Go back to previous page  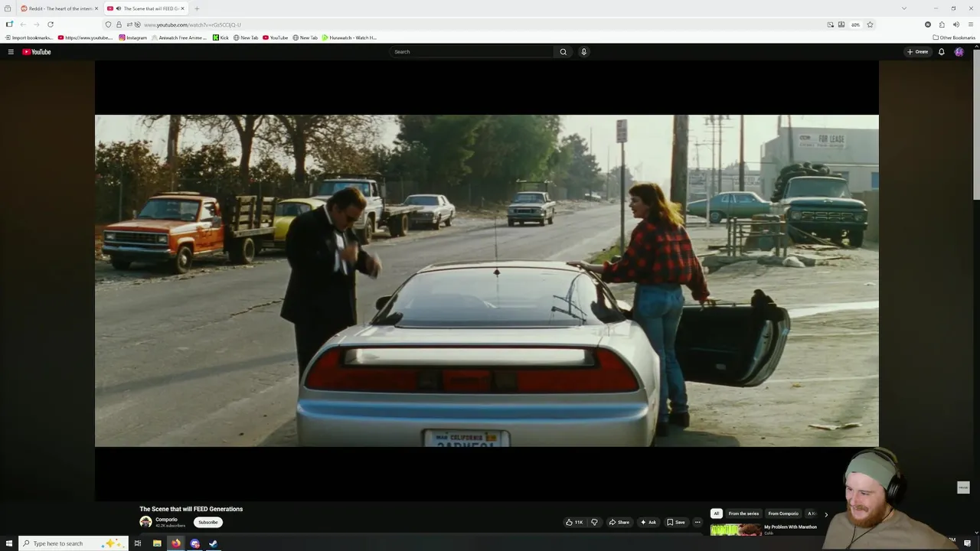pyautogui.click(x=23, y=24)
